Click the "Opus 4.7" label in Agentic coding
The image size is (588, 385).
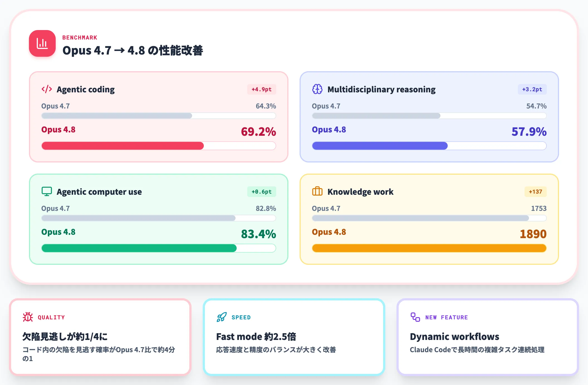(x=55, y=106)
